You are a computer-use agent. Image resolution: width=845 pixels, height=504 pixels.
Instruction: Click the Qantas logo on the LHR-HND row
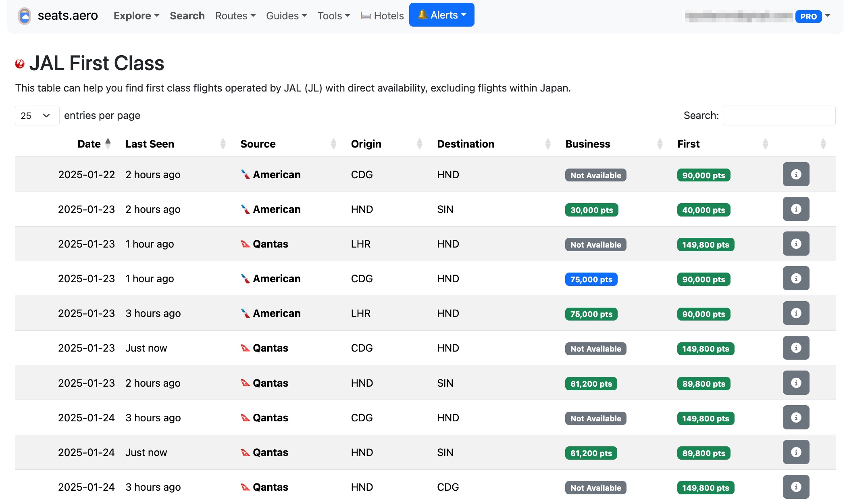[245, 244]
